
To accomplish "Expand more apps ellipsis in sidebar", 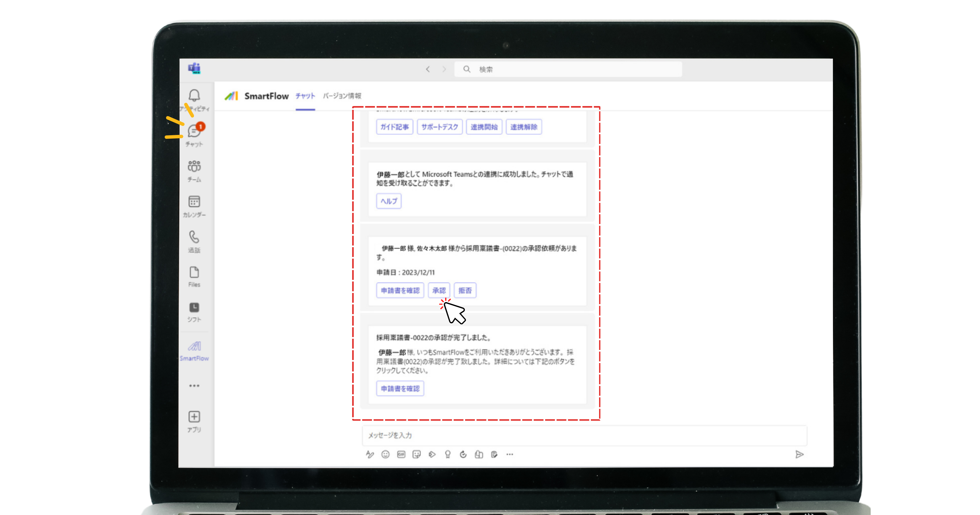I will click(x=194, y=386).
